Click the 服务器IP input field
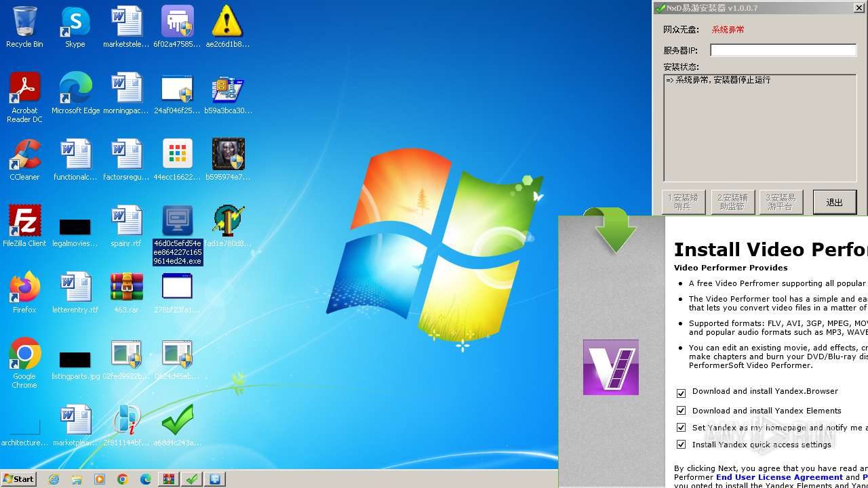 [x=783, y=50]
